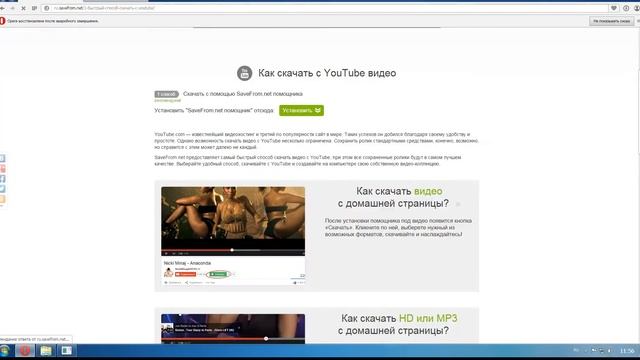Open the speed dial grid button
This screenshot has width=640, height=360.
point(34,8)
